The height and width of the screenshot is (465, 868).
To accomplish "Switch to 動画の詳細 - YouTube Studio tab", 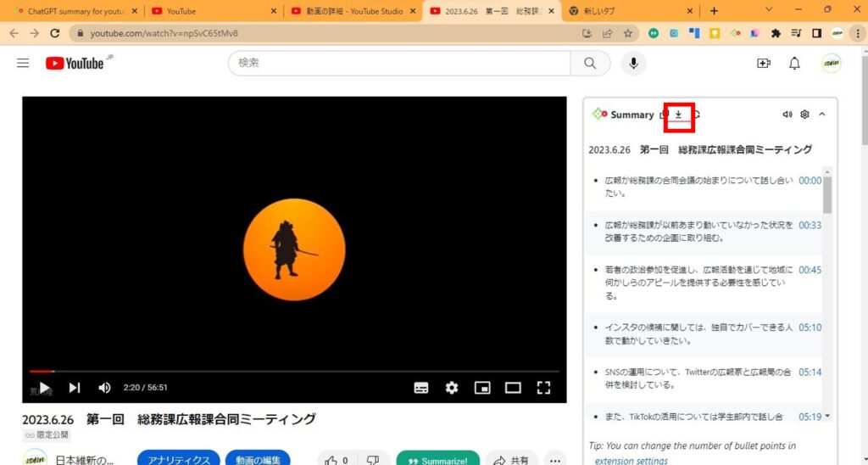I will (353, 11).
